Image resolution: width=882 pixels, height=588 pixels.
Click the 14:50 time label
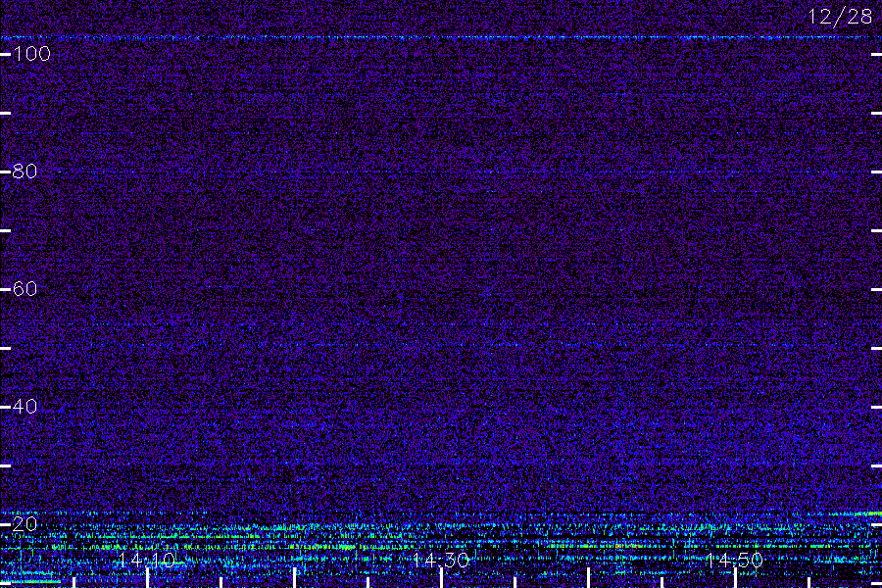point(734,561)
